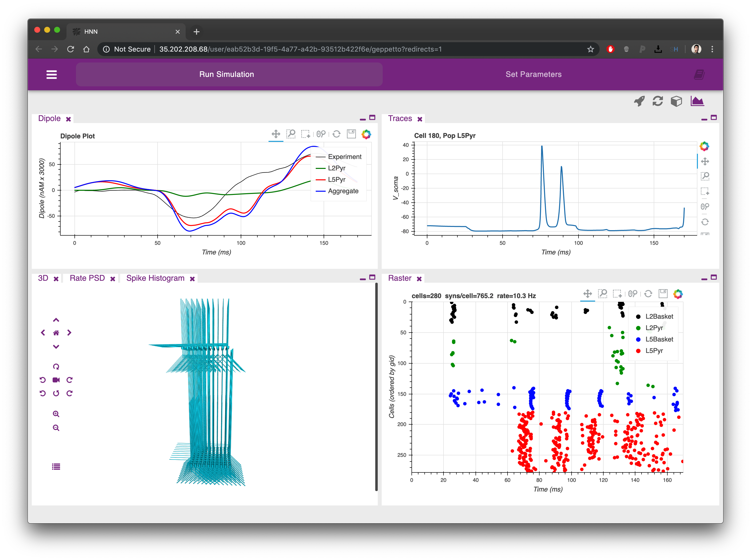The image size is (751, 560).
Task: Click the Set Parameters button
Action: [533, 74]
